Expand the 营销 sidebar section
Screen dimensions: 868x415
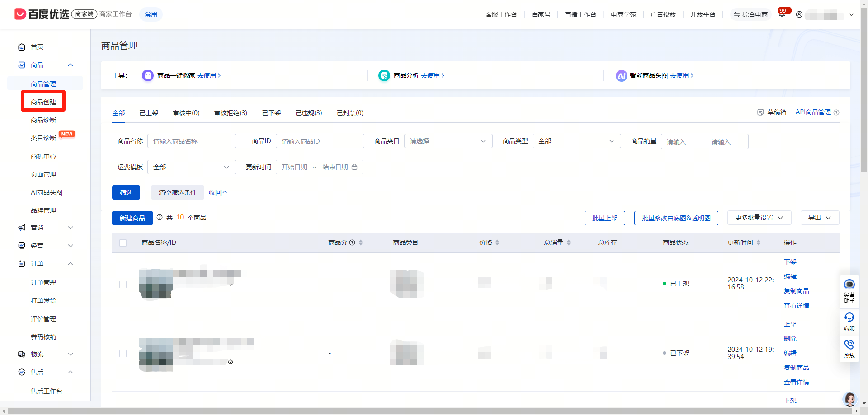(71, 228)
